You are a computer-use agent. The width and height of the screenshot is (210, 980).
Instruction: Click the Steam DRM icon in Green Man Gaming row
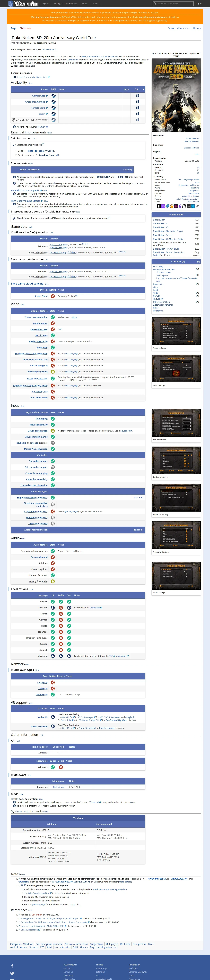tap(53, 102)
